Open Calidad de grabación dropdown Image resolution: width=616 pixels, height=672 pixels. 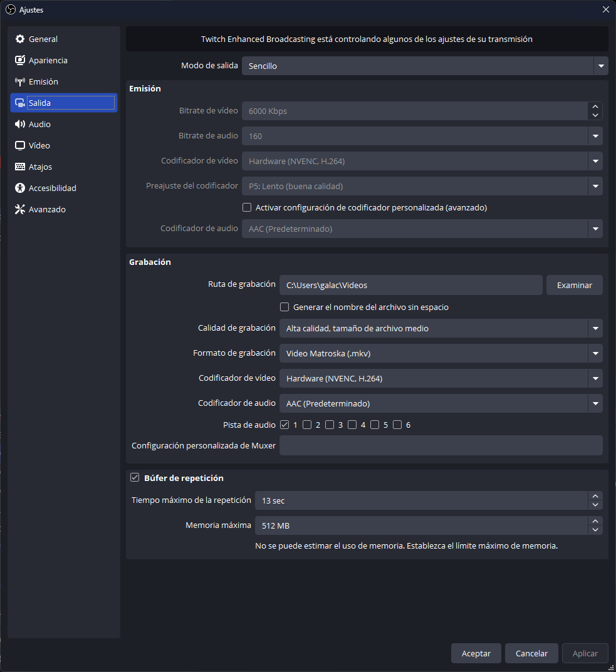pos(441,328)
